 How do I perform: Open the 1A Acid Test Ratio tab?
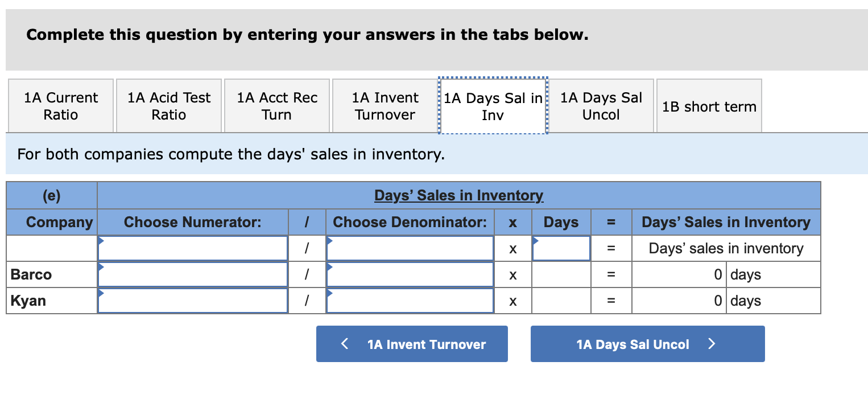(x=168, y=106)
